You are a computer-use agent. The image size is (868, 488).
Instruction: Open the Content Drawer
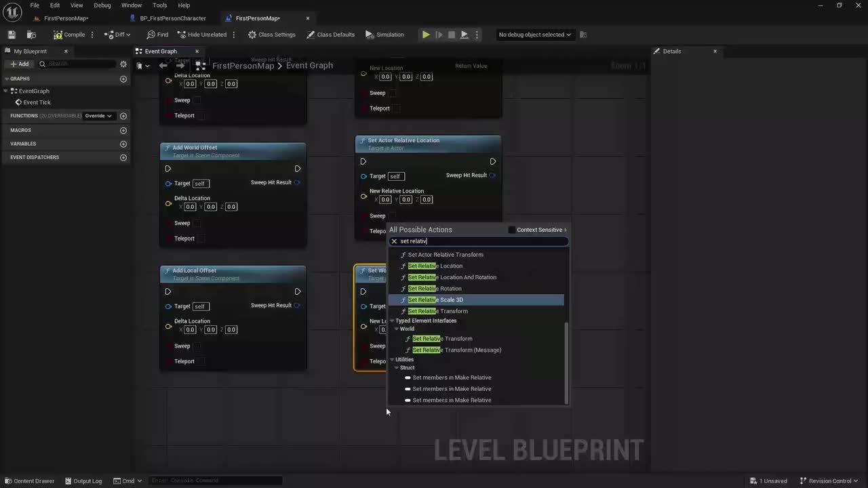29,481
